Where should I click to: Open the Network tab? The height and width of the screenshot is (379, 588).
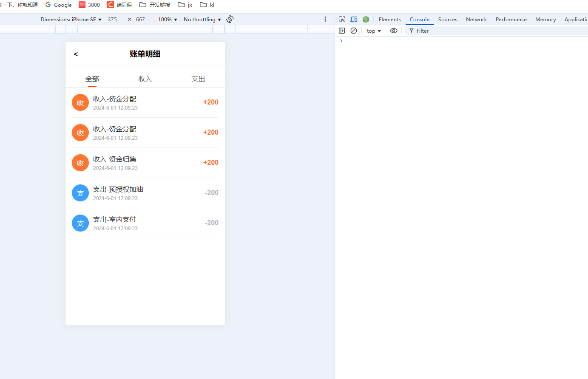tap(477, 19)
